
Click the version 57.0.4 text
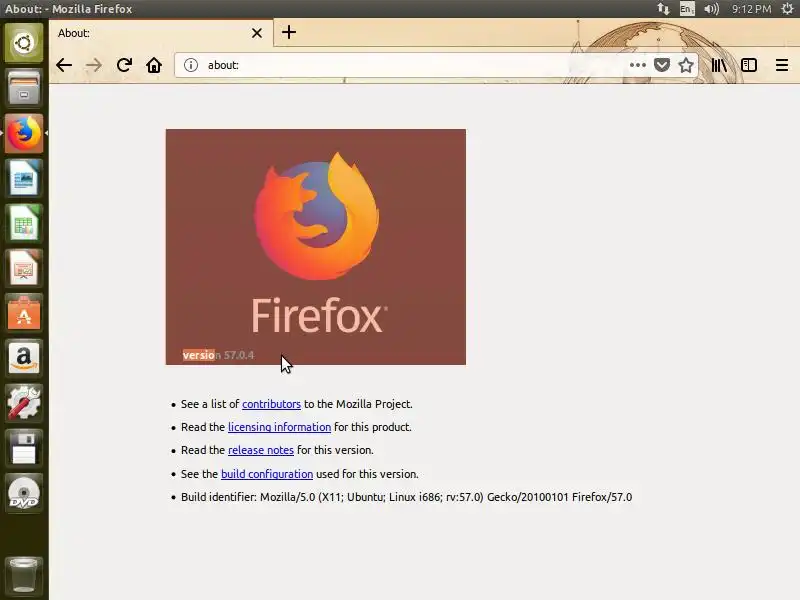click(218, 355)
